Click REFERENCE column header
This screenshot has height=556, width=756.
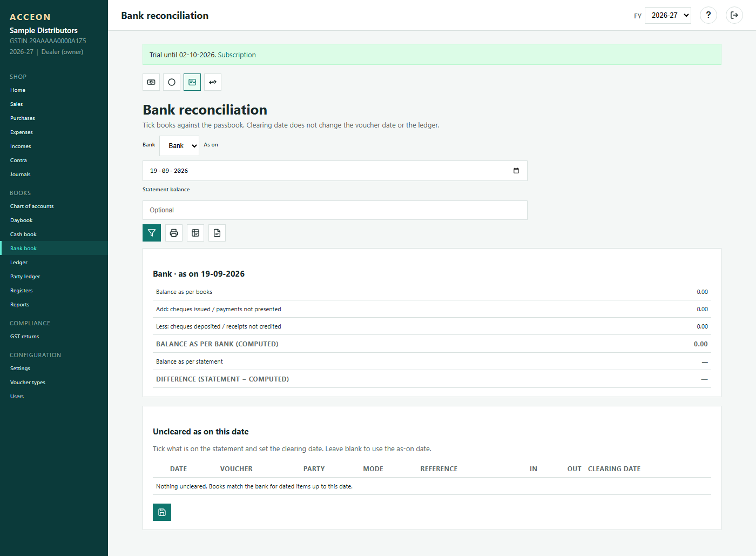439,469
